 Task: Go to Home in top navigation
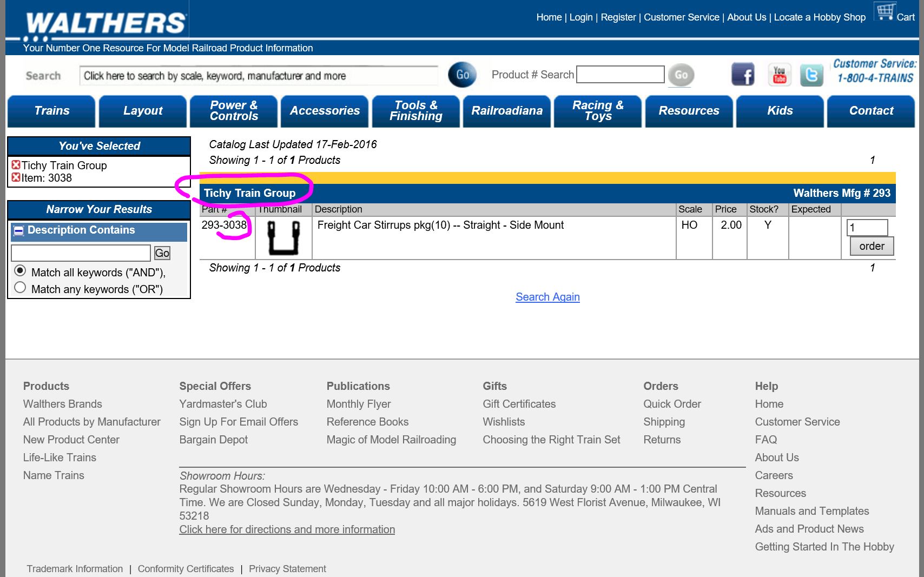549,17
